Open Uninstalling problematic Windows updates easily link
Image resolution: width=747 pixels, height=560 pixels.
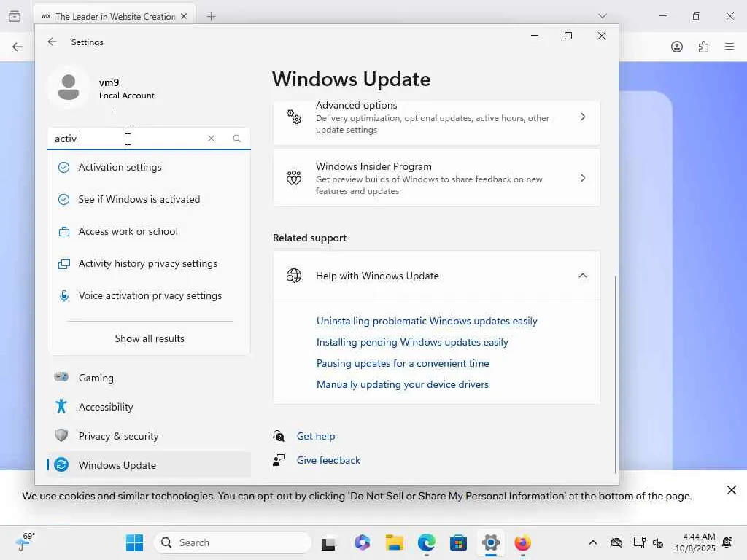click(x=427, y=321)
